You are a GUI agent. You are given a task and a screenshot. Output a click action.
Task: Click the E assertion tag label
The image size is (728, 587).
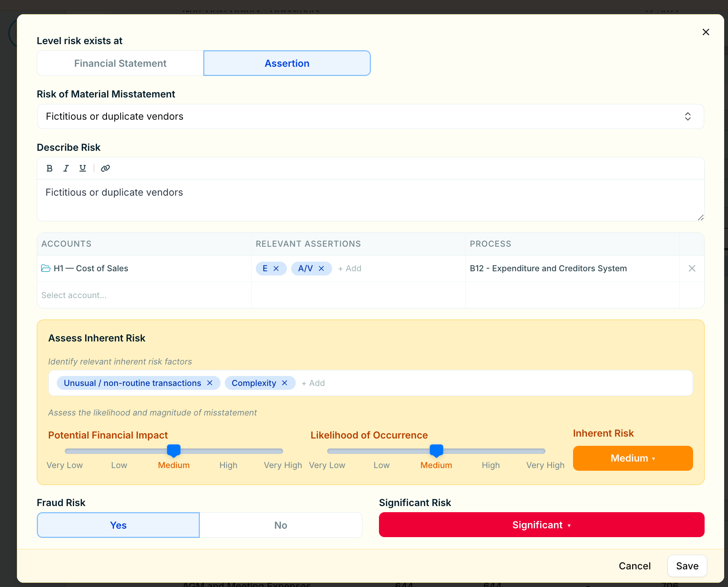[x=265, y=269]
